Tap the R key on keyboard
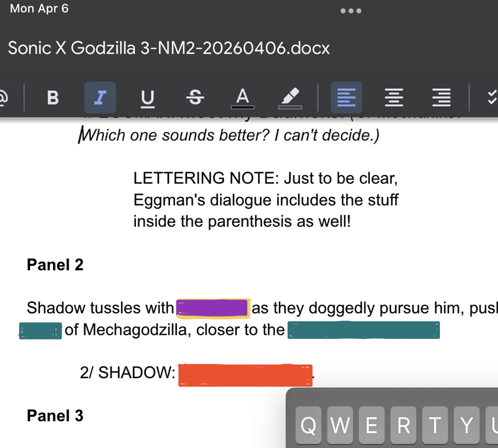This screenshot has height=448, width=498. coord(403,425)
